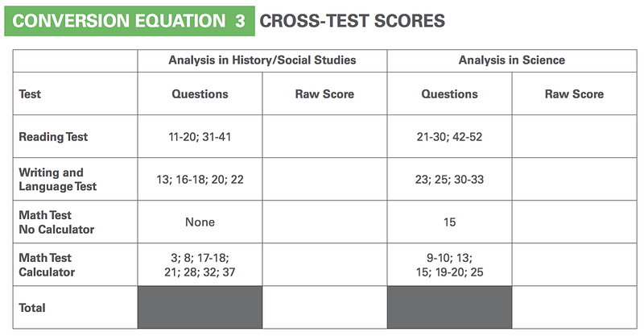
Task: Select the cell reading 23; 25; 30-33
Action: 449,180
